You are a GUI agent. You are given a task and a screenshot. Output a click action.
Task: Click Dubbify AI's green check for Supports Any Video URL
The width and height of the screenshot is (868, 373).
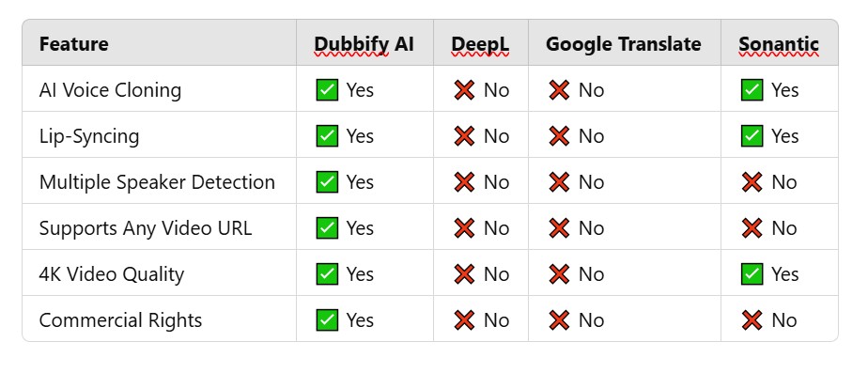327,227
